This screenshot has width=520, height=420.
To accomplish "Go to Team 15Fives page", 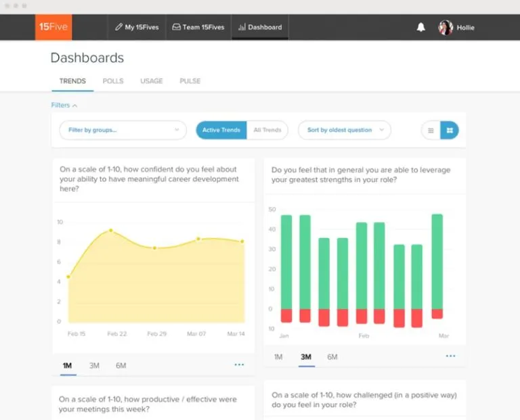I will coord(198,28).
